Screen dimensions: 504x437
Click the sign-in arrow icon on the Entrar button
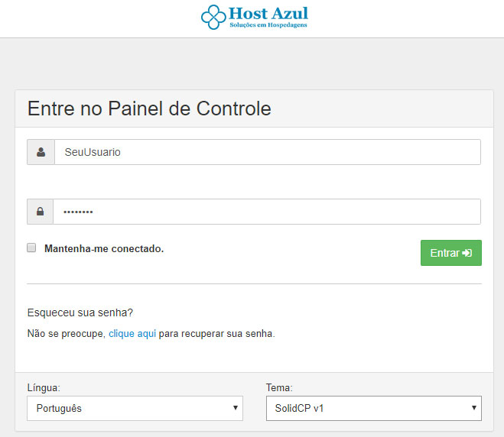click(467, 253)
